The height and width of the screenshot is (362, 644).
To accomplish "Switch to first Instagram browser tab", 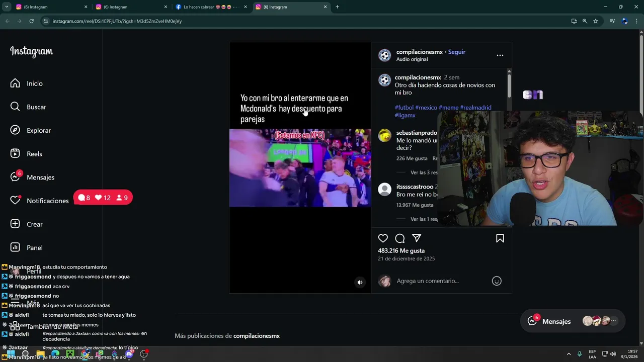I will [x=51, y=7].
